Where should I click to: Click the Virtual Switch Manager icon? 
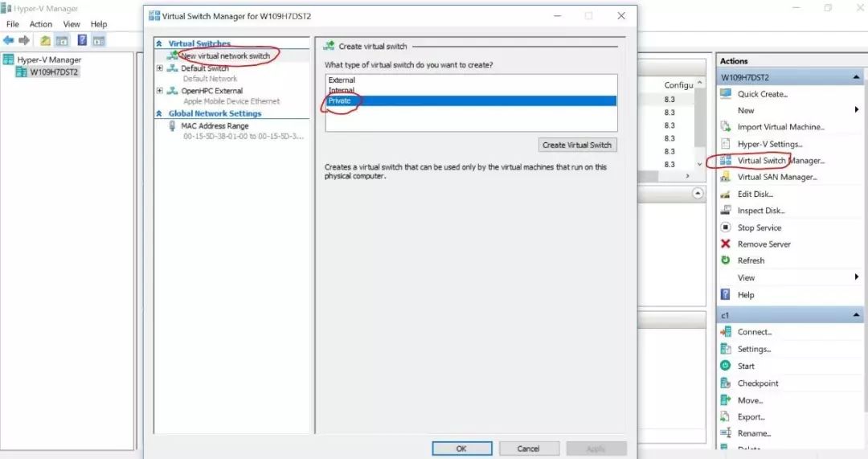[x=725, y=161]
